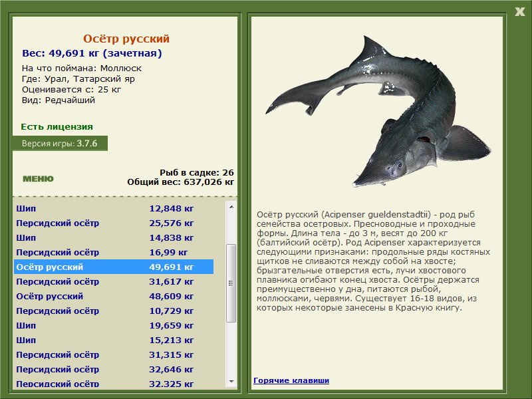Select Осётр русский 48,609 кг row
This screenshot has width=532, height=399.
pos(114,296)
